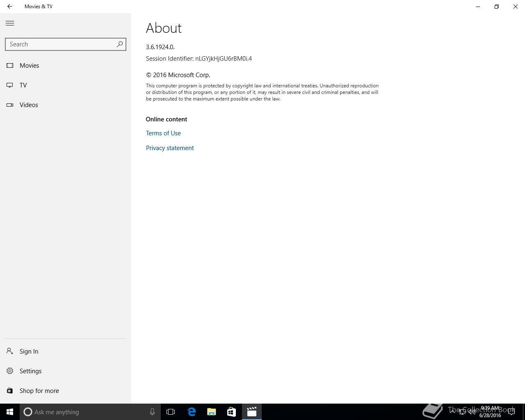
Task: Click the Sign In person icon
Action: pos(10,351)
